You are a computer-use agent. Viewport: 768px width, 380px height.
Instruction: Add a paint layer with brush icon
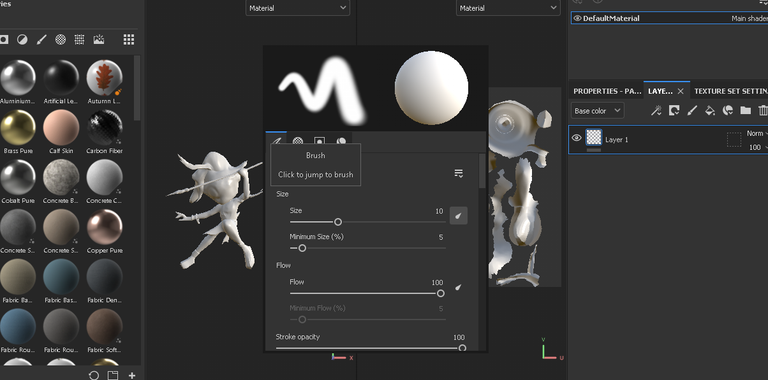coord(692,111)
